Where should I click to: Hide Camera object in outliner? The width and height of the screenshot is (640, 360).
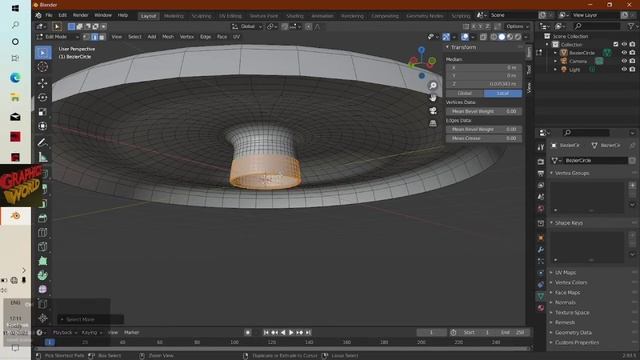tap(624, 61)
